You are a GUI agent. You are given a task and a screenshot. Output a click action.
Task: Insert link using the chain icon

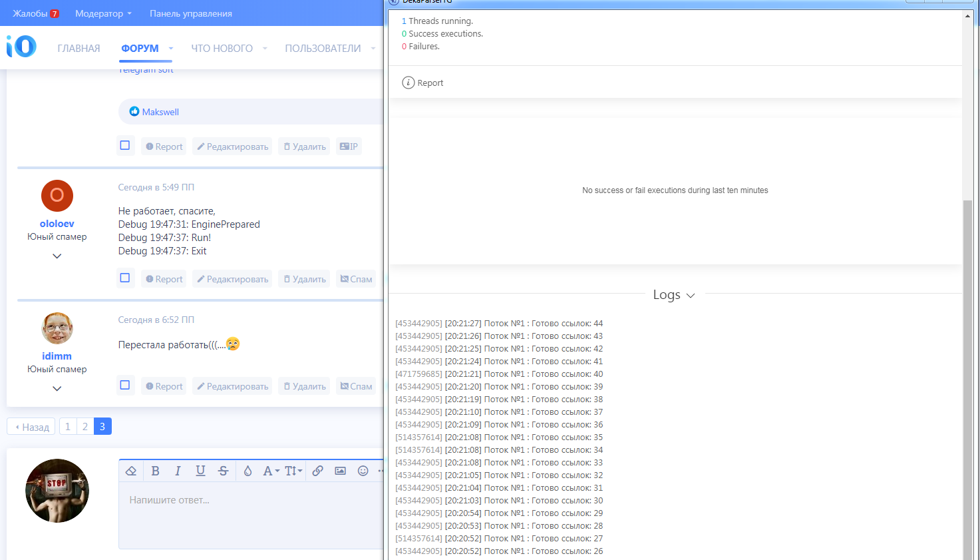pyautogui.click(x=317, y=471)
